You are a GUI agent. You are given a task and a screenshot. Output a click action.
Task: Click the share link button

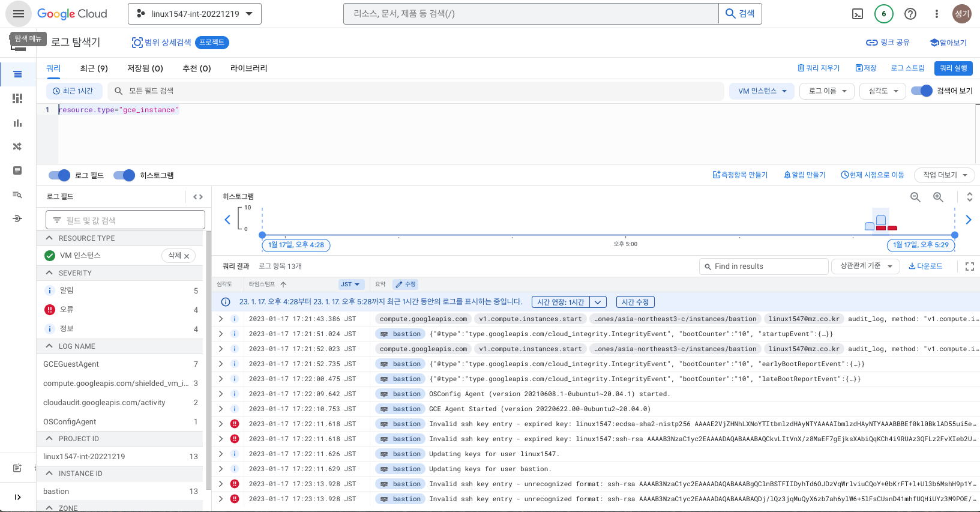click(888, 43)
